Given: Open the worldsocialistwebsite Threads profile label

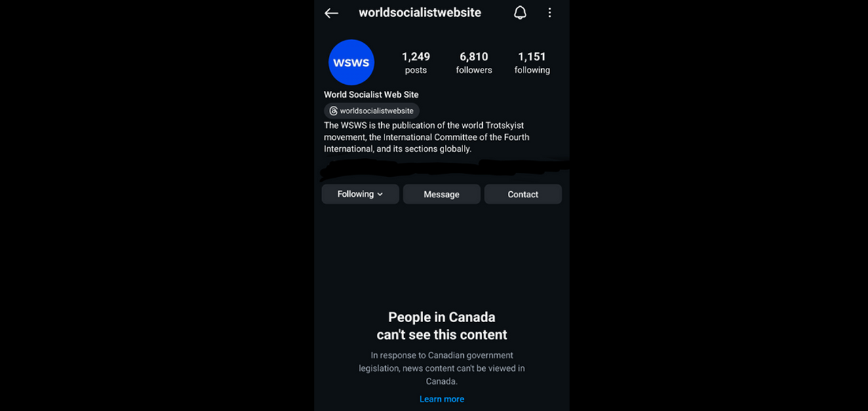Looking at the screenshot, I should [376, 111].
